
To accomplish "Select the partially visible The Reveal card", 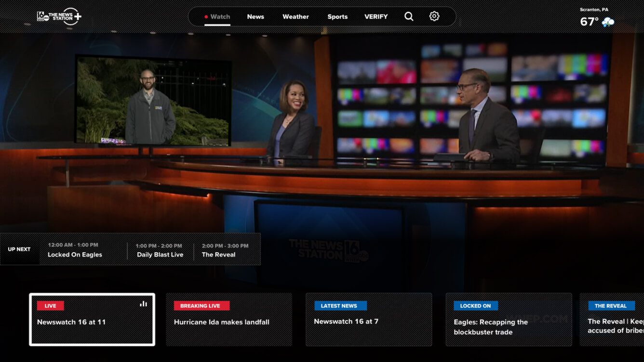I will coord(612,320).
